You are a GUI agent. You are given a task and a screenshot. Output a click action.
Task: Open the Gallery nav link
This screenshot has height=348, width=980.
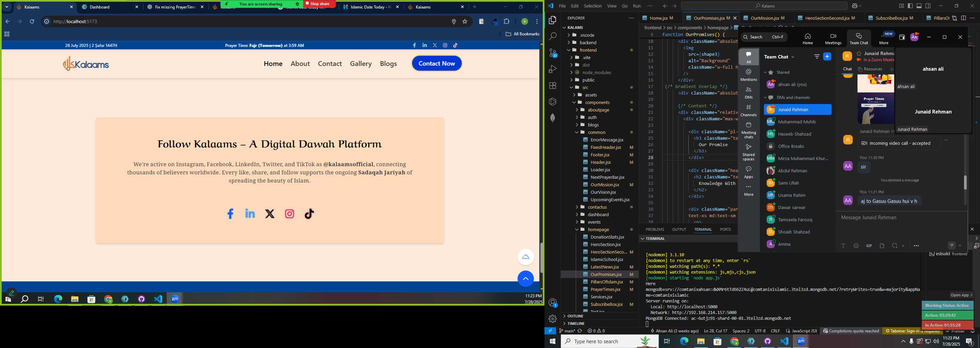[x=361, y=64]
